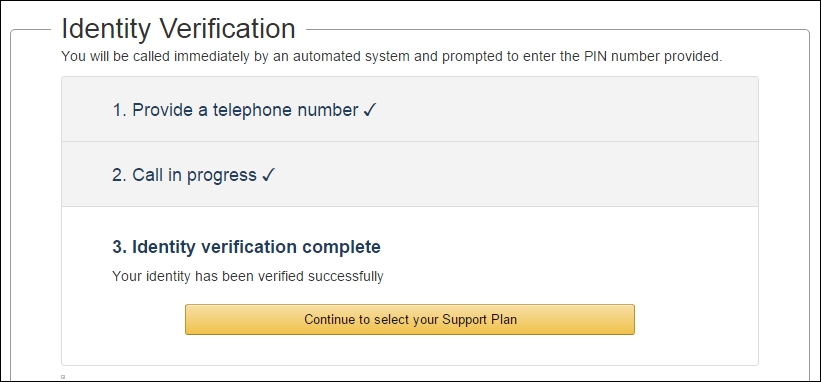Click the Identity Verification page title
Screen dimensions: 821x382
point(179,29)
